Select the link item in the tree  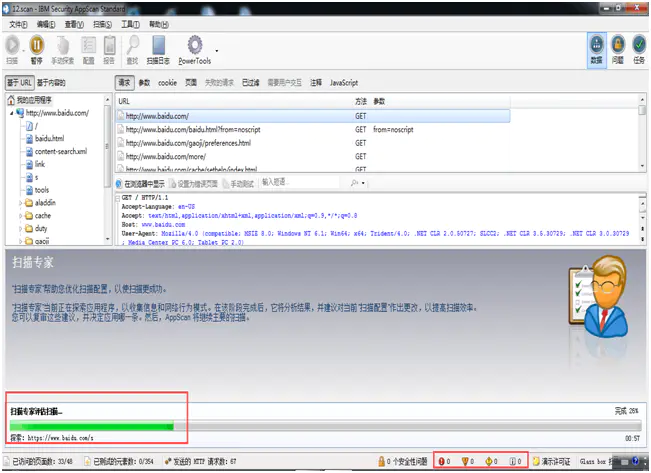pos(39,164)
